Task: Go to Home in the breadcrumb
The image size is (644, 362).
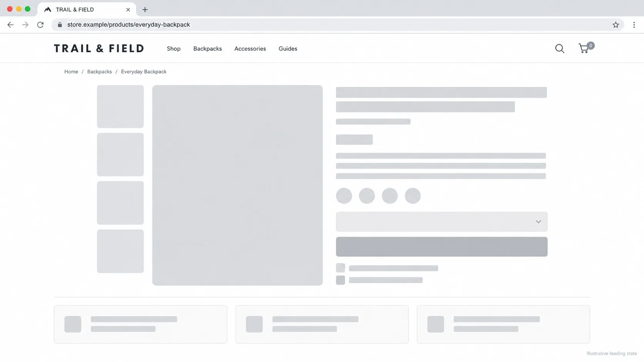Action: point(71,72)
